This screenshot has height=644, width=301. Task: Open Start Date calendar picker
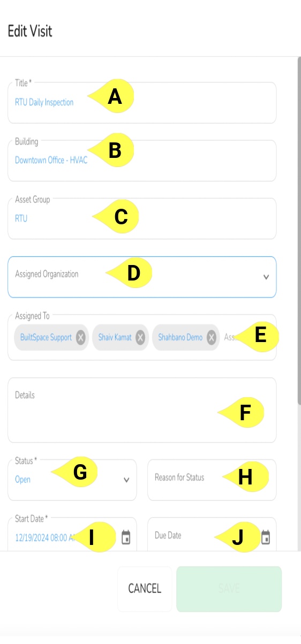point(126,537)
